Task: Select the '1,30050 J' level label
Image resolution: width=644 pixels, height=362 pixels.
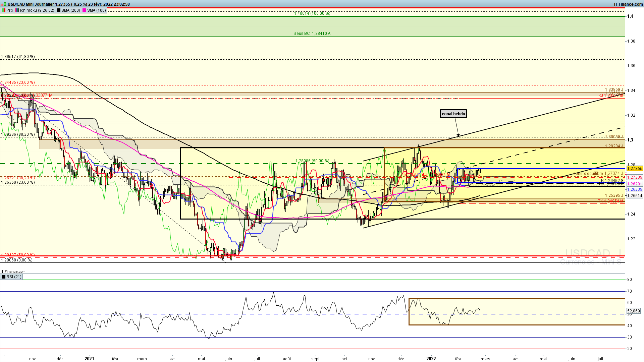Action: click(614, 137)
